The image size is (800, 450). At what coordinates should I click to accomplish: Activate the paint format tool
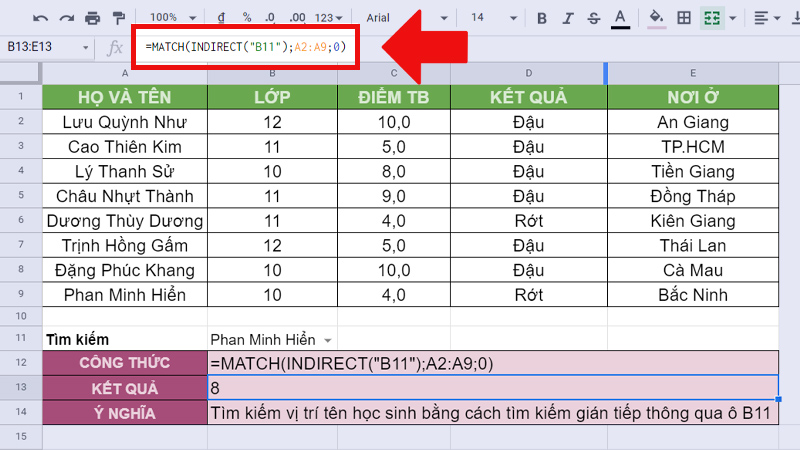pos(119,18)
